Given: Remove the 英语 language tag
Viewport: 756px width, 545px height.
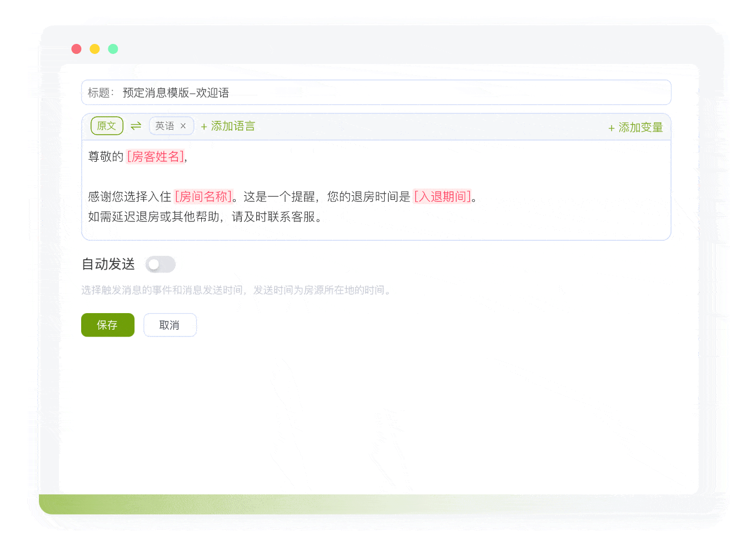Looking at the screenshot, I should pos(183,126).
